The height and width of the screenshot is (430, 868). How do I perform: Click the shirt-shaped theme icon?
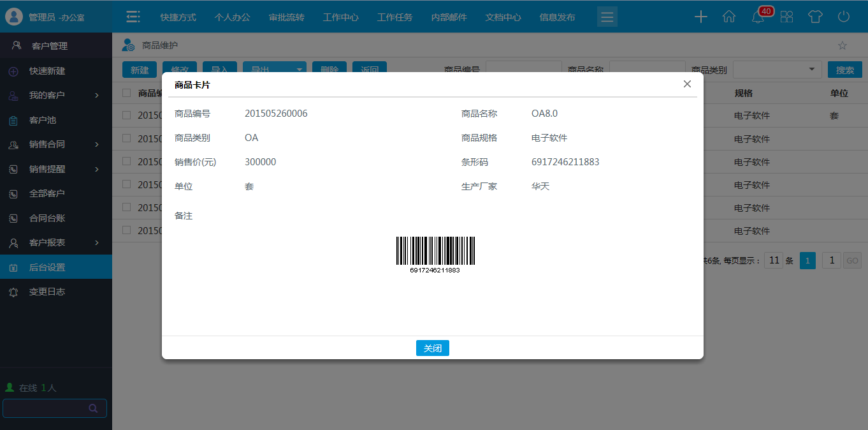[815, 17]
